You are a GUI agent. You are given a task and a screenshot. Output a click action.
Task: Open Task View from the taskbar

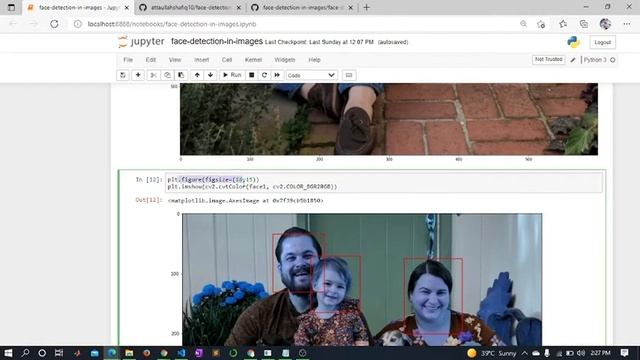(59, 353)
